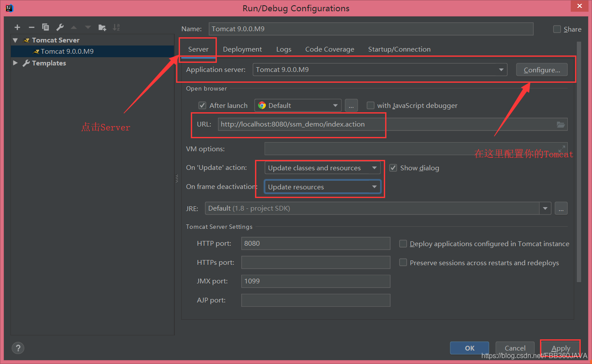This screenshot has height=364, width=592.
Task: Open On frame deactivation dropdown
Action: click(x=323, y=187)
